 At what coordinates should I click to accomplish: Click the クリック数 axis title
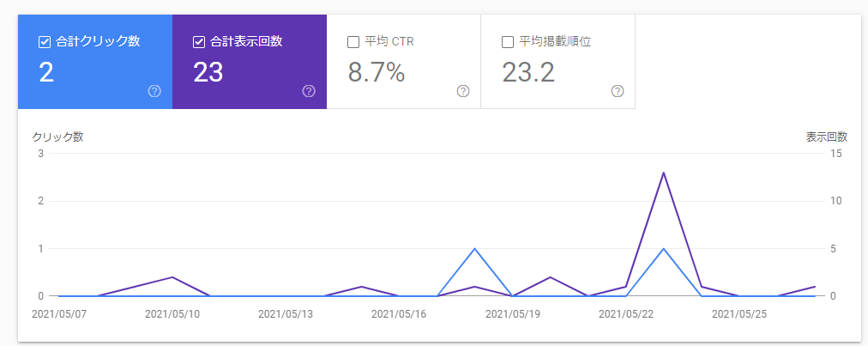[57, 137]
